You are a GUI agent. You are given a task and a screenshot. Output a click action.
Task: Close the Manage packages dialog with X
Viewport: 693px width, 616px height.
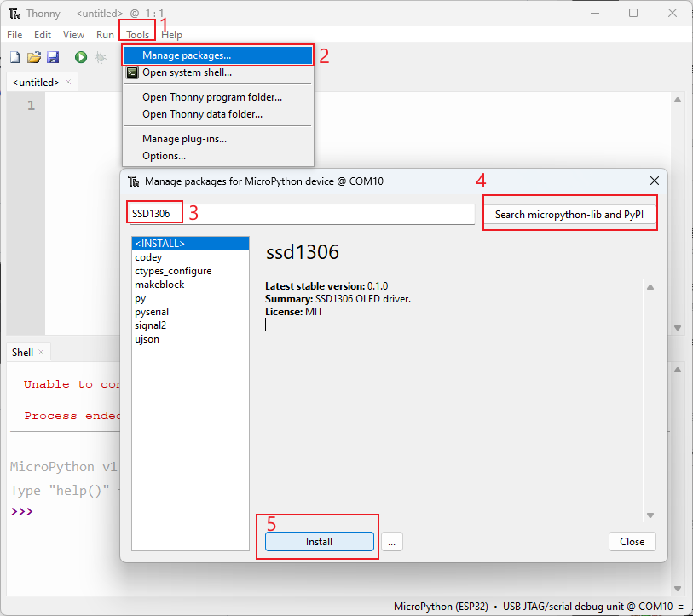click(x=655, y=181)
